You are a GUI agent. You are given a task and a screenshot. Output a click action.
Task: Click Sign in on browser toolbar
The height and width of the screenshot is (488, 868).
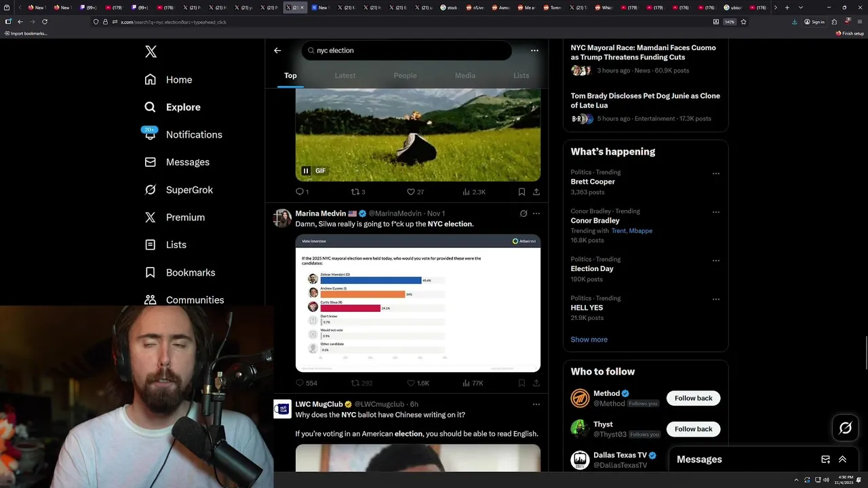814,22
